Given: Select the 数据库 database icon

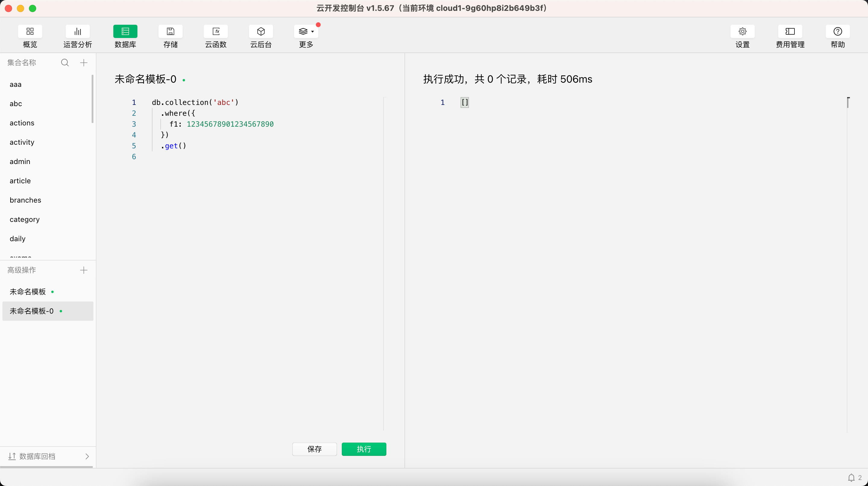Looking at the screenshot, I should (x=125, y=31).
